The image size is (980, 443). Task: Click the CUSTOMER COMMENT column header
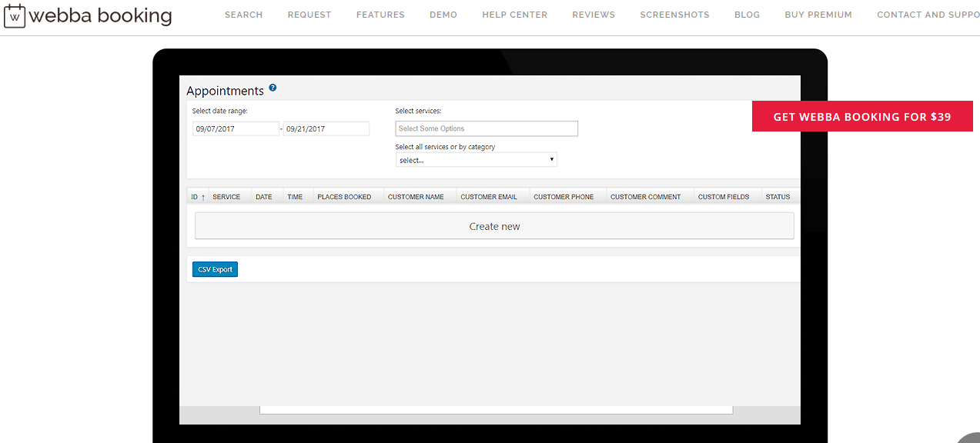point(646,197)
